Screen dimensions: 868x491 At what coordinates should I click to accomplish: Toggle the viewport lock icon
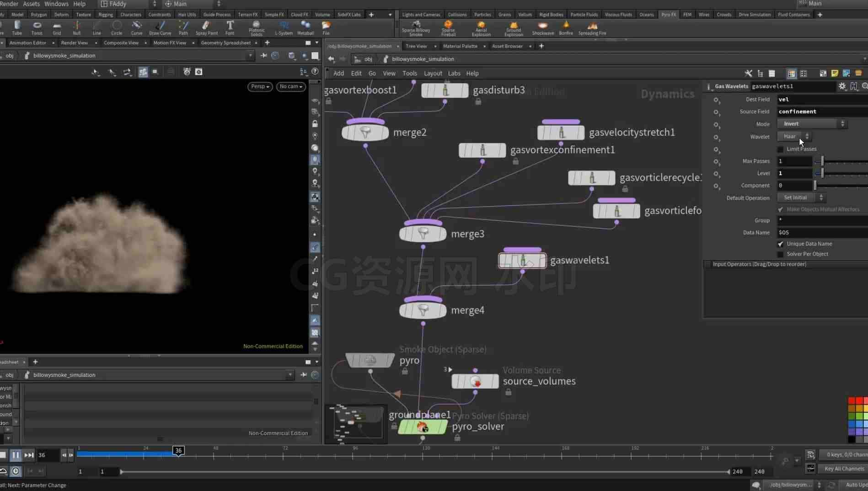pyautogui.click(x=315, y=124)
